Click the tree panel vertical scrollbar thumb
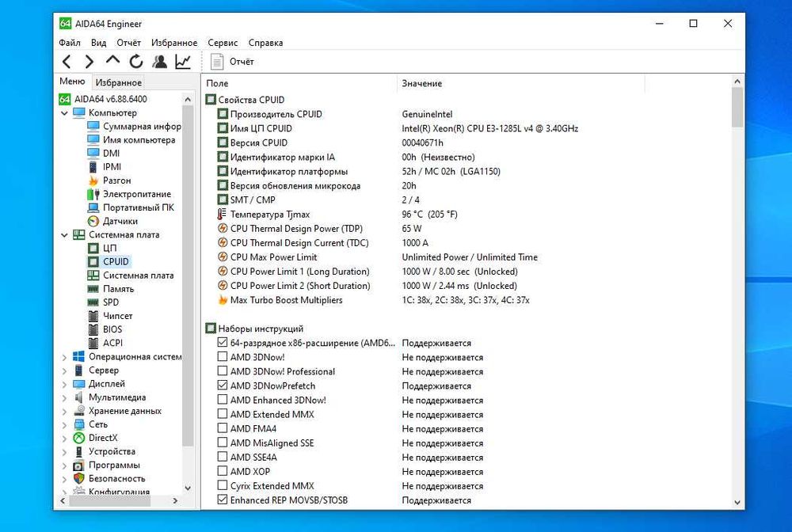The width and height of the screenshot is (792, 532). [x=188, y=276]
